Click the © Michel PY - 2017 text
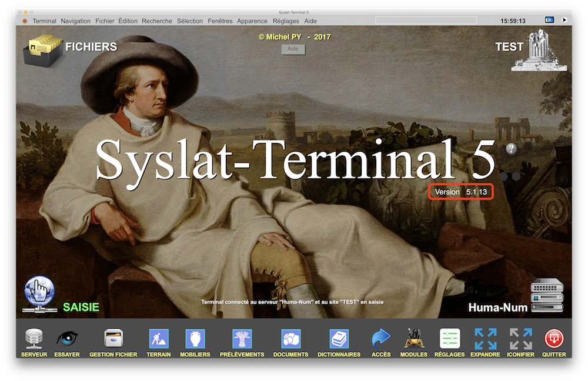The image size is (588, 381). pos(295,37)
